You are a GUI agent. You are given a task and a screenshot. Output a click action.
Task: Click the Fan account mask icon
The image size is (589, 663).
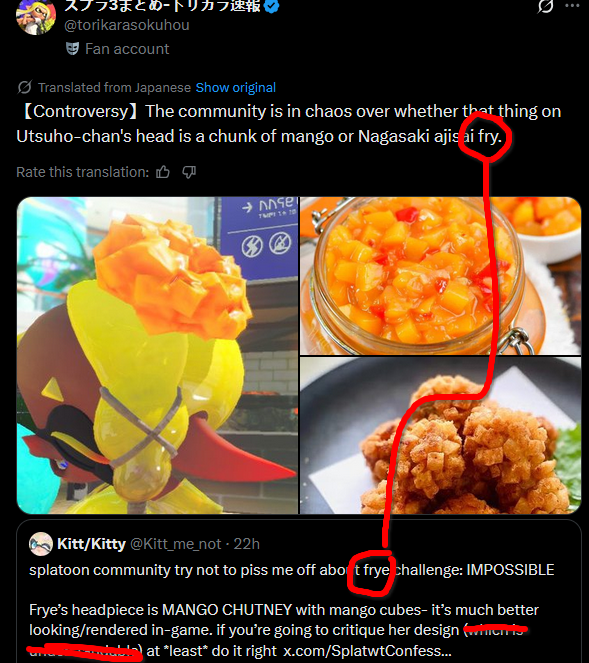coord(73,49)
